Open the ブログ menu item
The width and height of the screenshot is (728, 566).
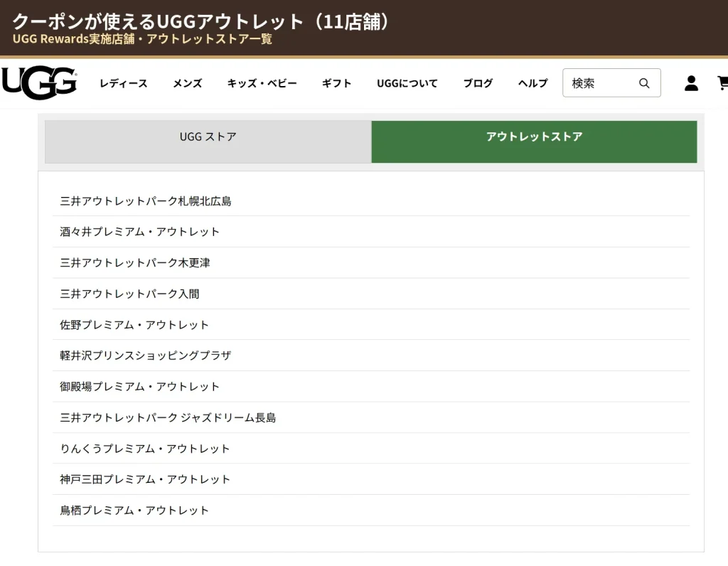478,83
